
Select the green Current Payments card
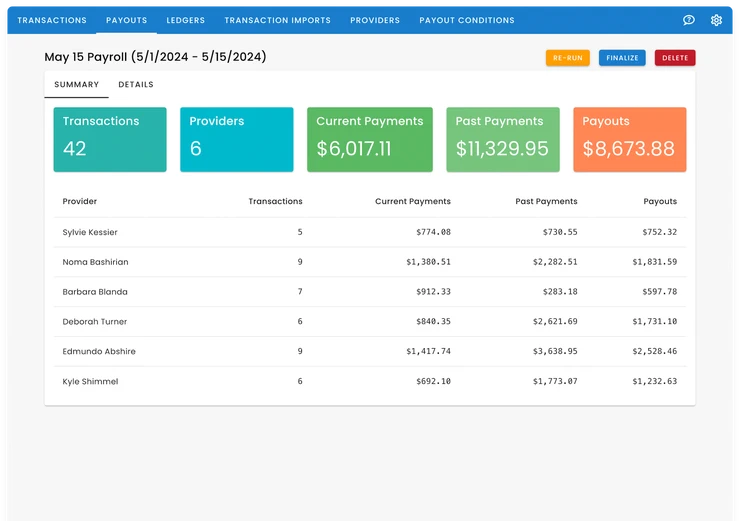click(369, 140)
